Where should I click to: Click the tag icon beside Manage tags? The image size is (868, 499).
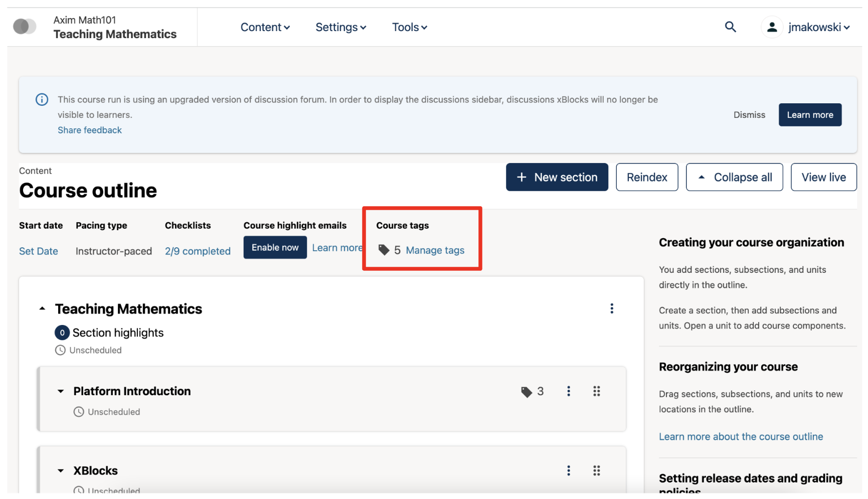(384, 250)
